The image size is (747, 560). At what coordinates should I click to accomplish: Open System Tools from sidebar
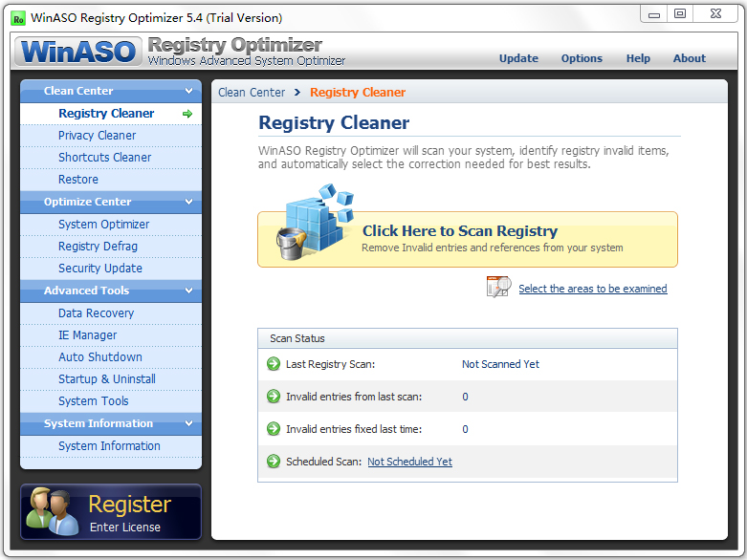tap(111, 401)
